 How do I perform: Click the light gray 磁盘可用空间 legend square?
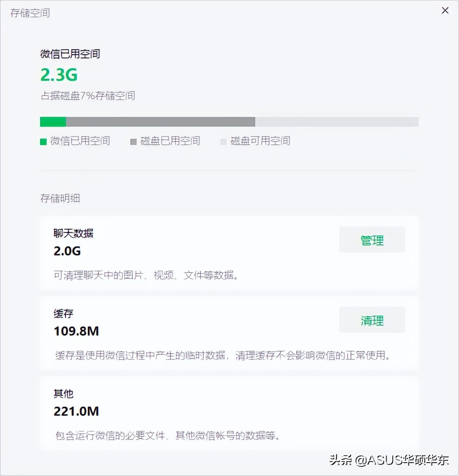224,142
